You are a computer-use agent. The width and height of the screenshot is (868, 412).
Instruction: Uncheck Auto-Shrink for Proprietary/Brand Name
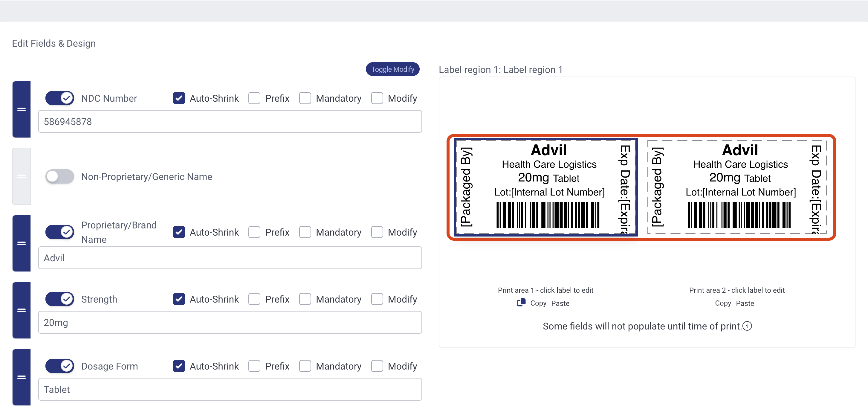pos(179,232)
